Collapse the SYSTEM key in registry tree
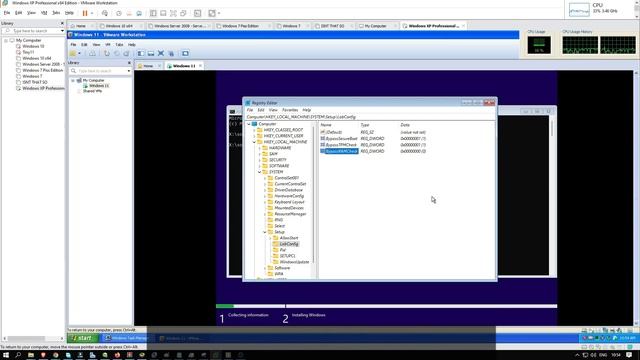Viewport: 640px width, 360px height. tap(260, 172)
